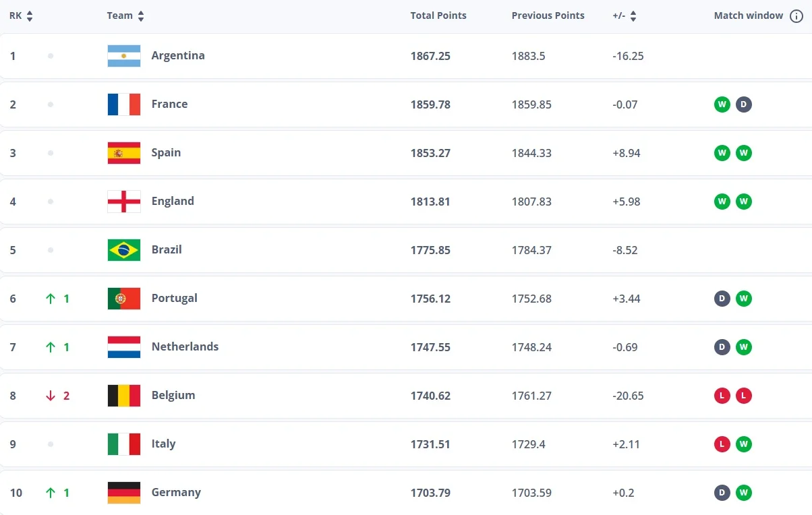This screenshot has height=515, width=812.
Task: Click the Previous Points column header
Action: [x=548, y=16]
